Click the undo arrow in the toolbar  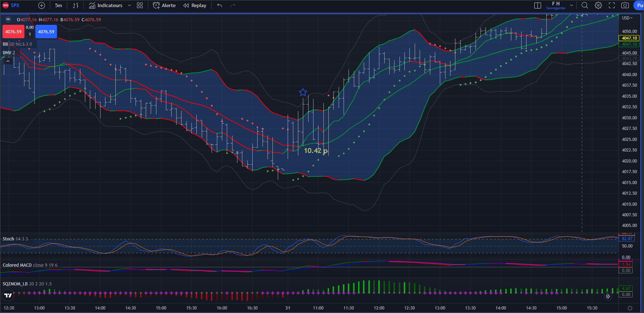point(220,5)
